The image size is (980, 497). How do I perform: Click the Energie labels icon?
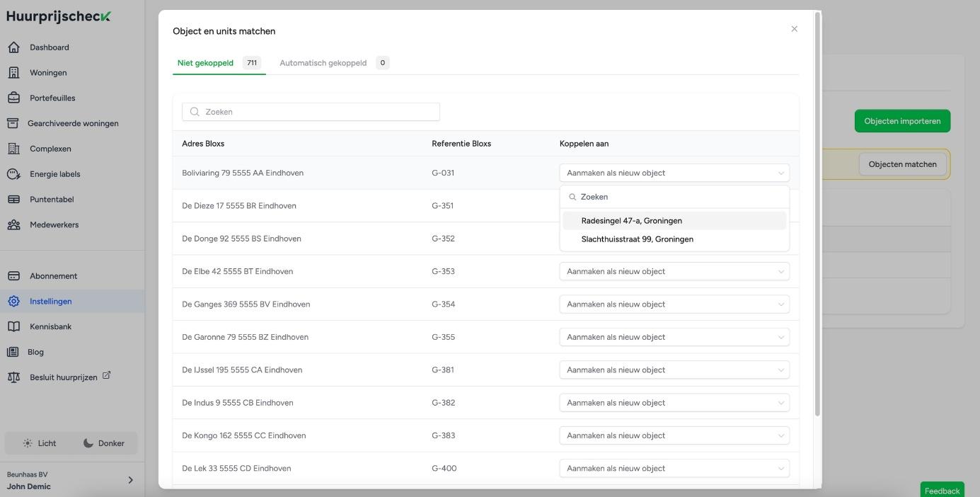[x=13, y=174]
